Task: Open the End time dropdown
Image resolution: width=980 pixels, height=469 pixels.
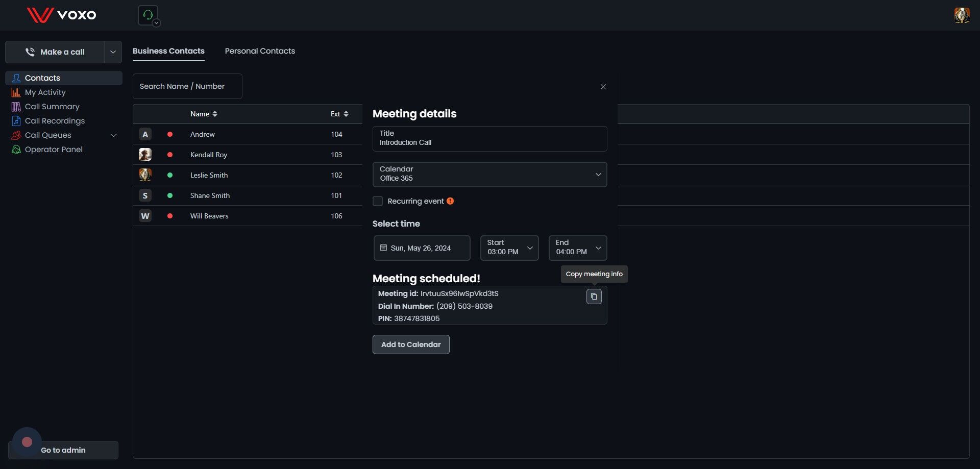Action: point(577,248)
